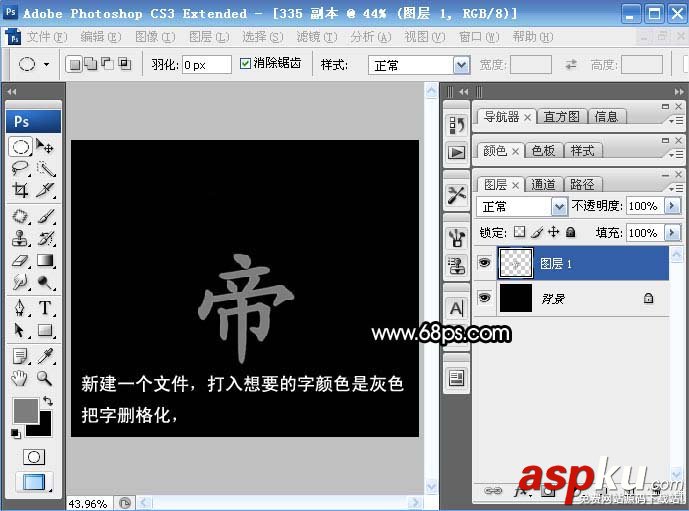Select the Gradient tool

[x=45, y=261]
